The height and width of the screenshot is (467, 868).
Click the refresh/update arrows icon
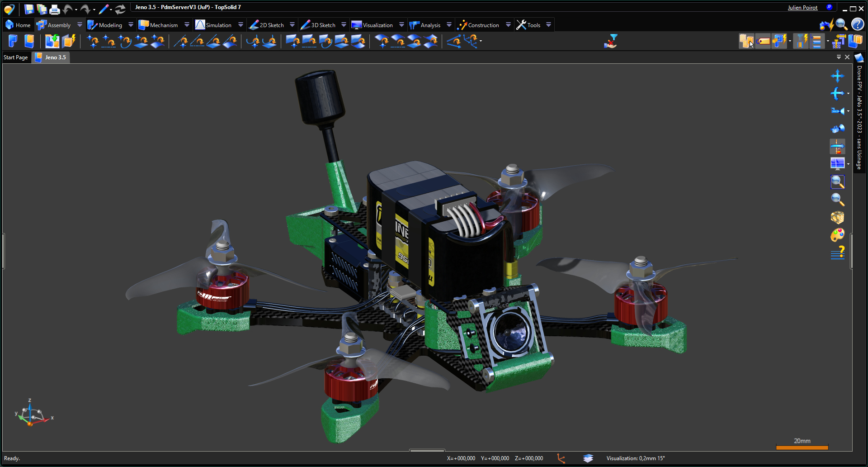[120, 9]
